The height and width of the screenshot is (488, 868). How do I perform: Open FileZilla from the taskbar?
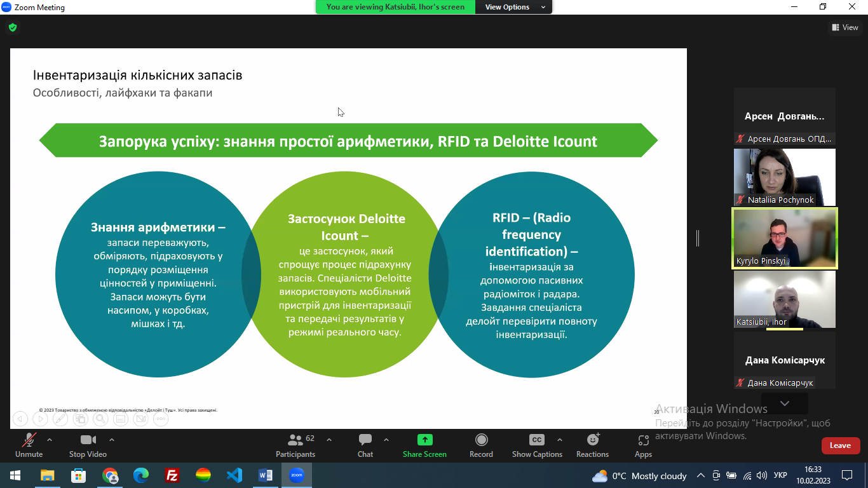172,475
